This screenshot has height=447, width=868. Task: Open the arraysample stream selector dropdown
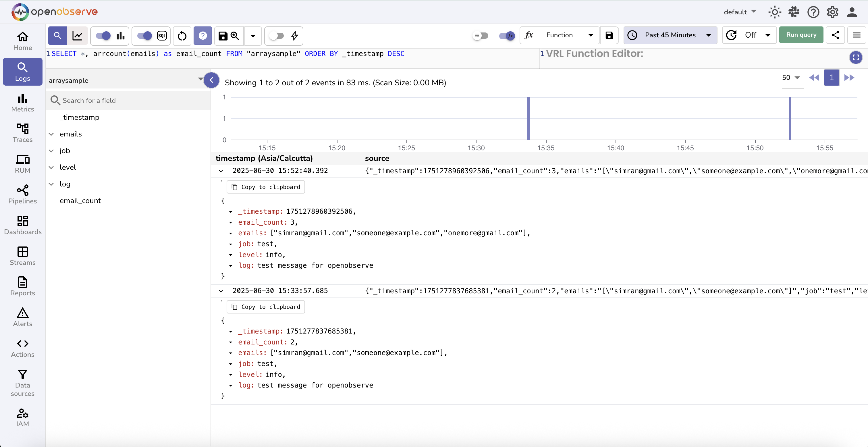(x=125, y=80)
